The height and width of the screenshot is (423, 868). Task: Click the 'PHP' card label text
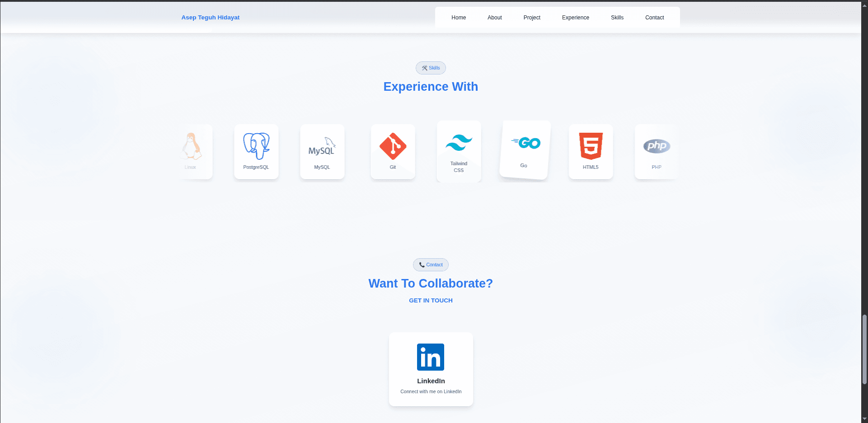tap(657, 167)
